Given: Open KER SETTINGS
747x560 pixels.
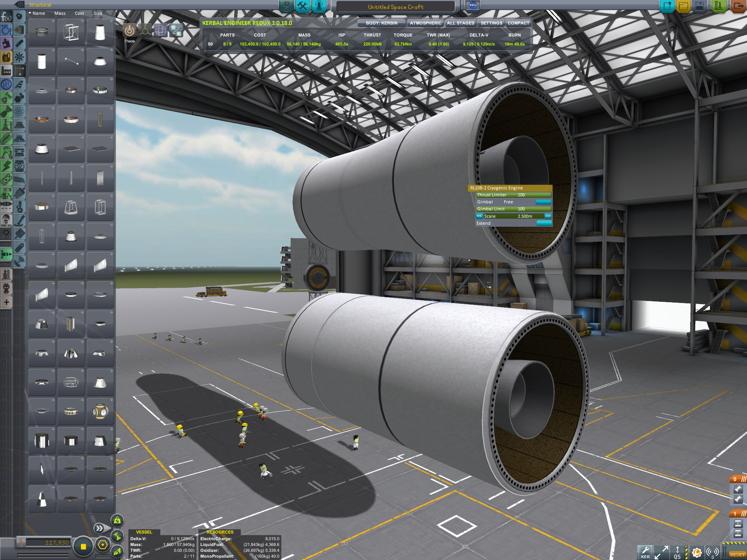Looking at the screenshot, I should click(x=491, y=23).
